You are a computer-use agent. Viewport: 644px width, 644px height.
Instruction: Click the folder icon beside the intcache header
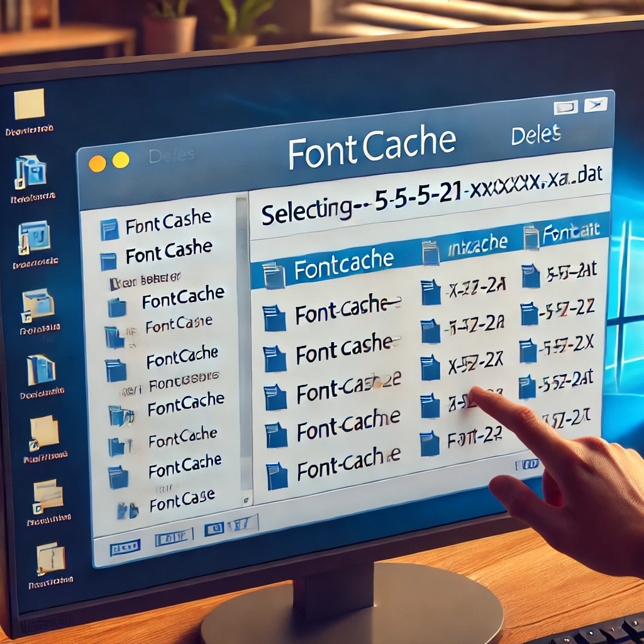[x=430, y=253]
